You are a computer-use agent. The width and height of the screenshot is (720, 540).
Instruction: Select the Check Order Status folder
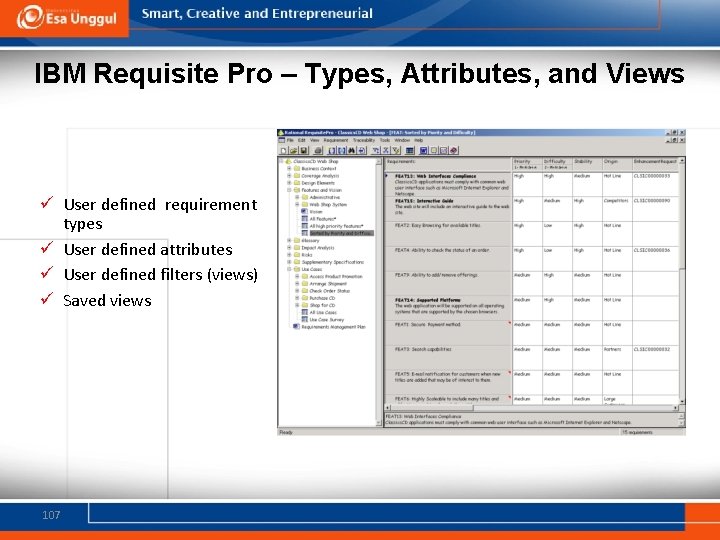tap(329, 291)
